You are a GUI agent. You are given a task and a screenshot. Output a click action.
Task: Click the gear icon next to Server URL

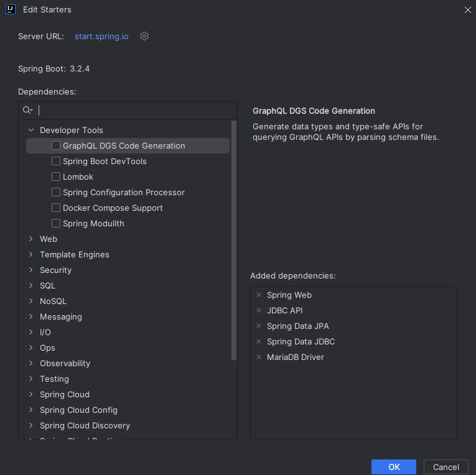coord(144,36)
